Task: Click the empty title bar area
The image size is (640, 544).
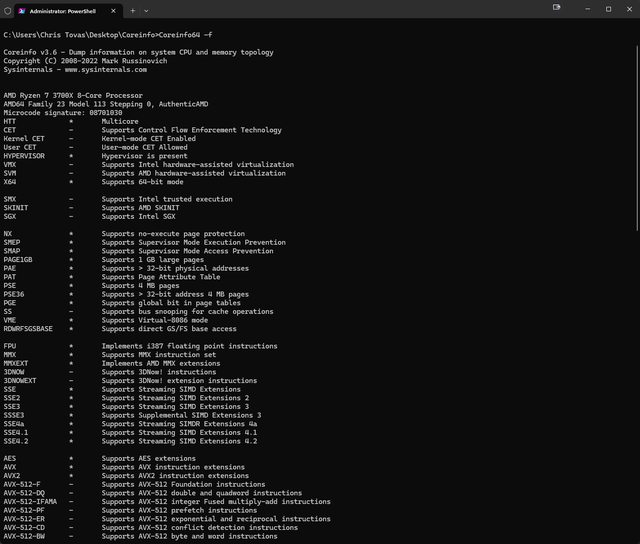Action: click(x=350, y=9)
